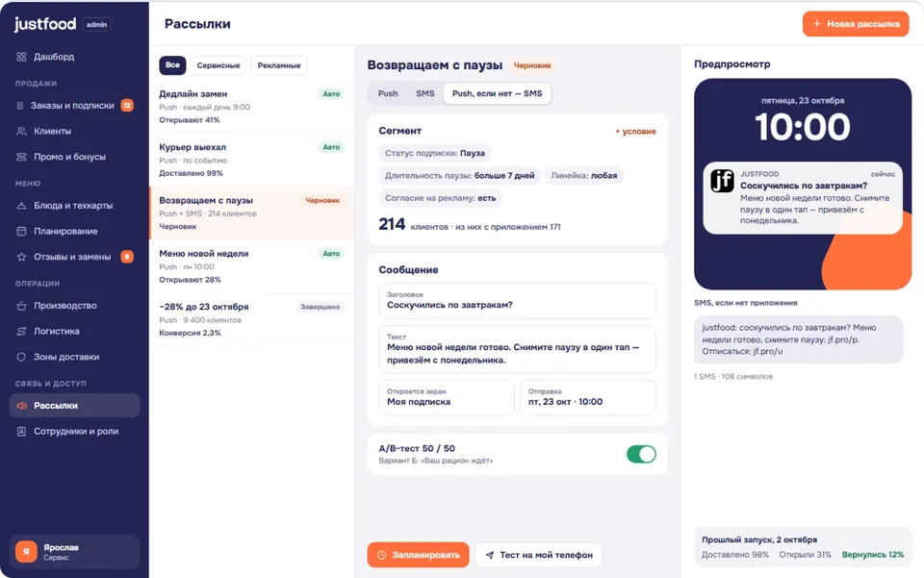Open the Статус подписки: Пауза chip
The height and width of the screenshot is (578, 924).
(x=435, y=153)
